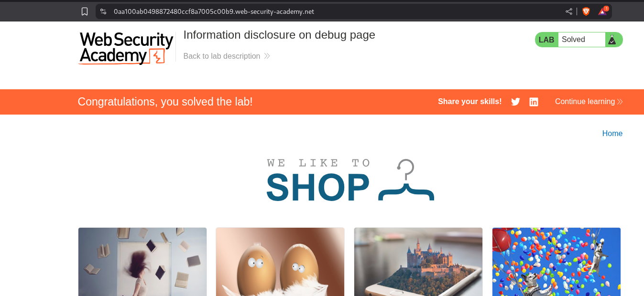
Task: Click the Web Security Academy logo
Action: (x=126, y=48)
